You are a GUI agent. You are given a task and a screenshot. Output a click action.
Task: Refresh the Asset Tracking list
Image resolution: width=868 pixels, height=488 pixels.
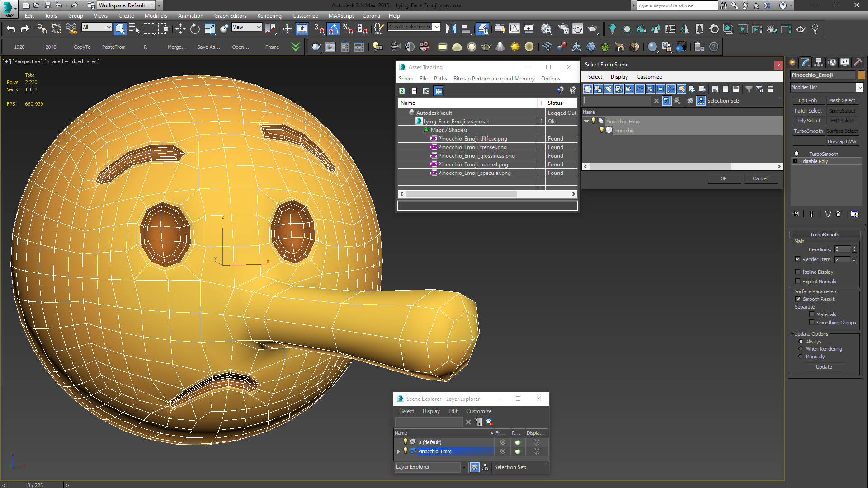click(x=402, y=91)
